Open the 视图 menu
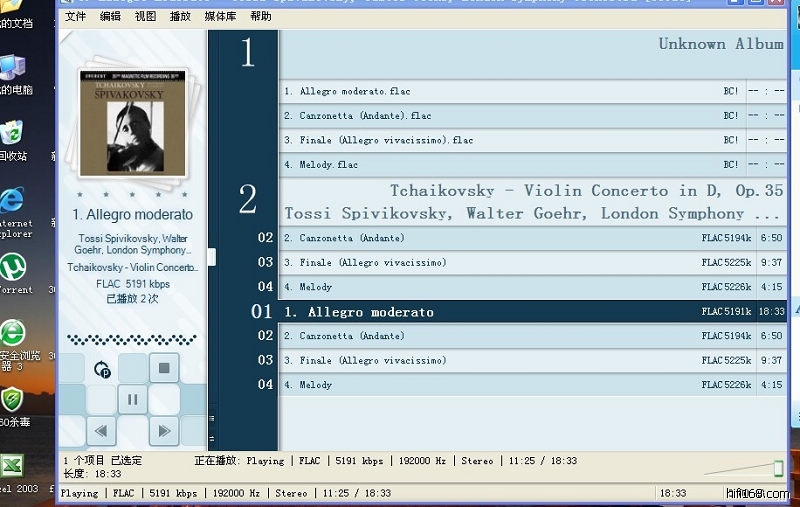 pyautogui.click(x=145, y=17)
